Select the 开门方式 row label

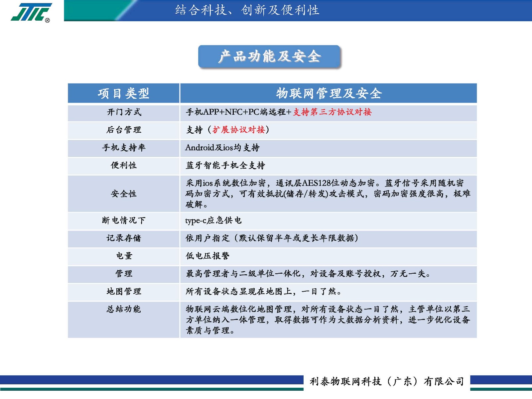point(124,112)
